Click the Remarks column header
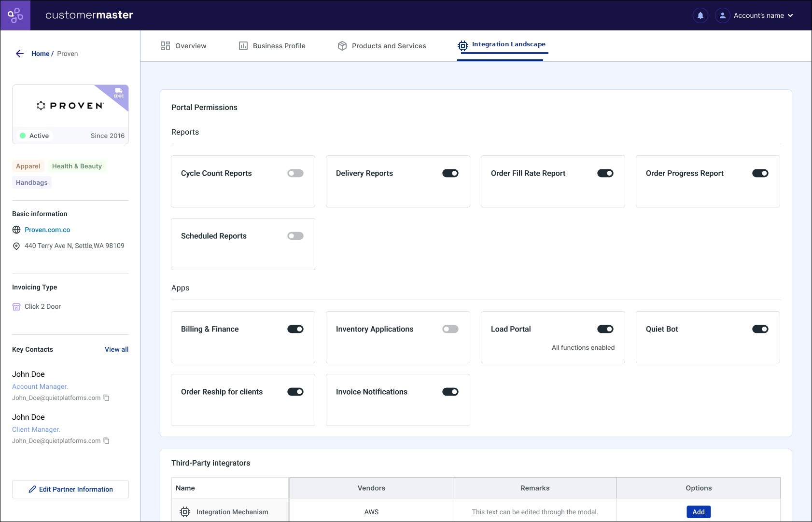This screenshot has width=812, height=522. tap(535, 488)
